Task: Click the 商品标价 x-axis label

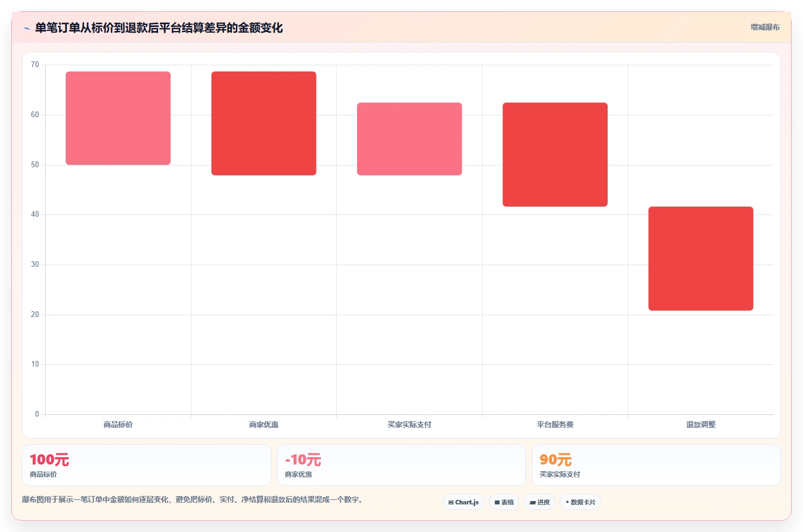Action: pyautogui.click(x=118, y=424)
